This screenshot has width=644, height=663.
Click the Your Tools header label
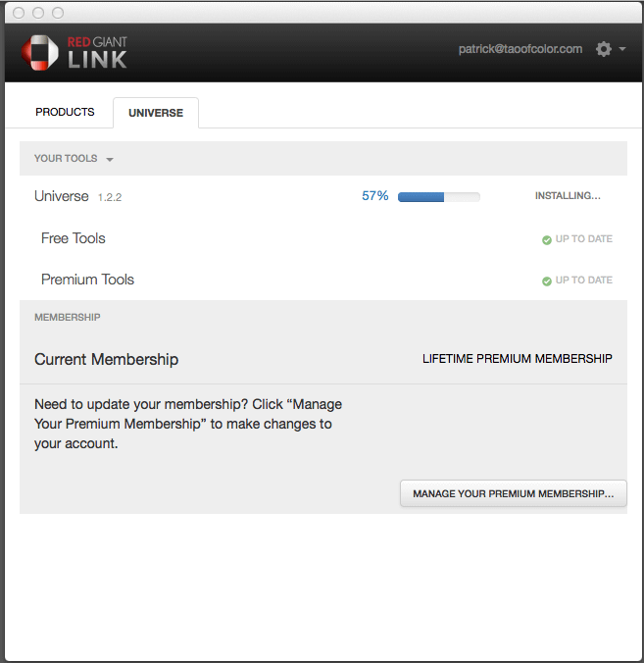click(66, 158)
